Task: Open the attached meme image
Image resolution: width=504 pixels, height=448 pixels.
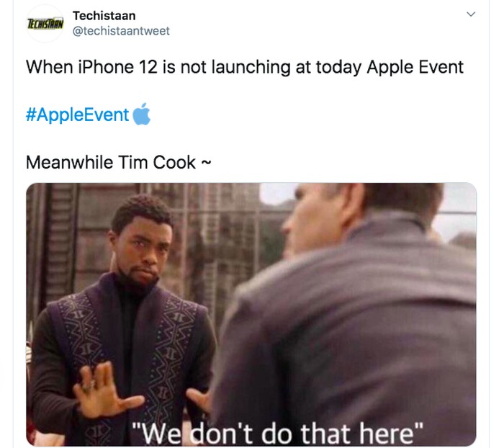Action: click(251, 314)
